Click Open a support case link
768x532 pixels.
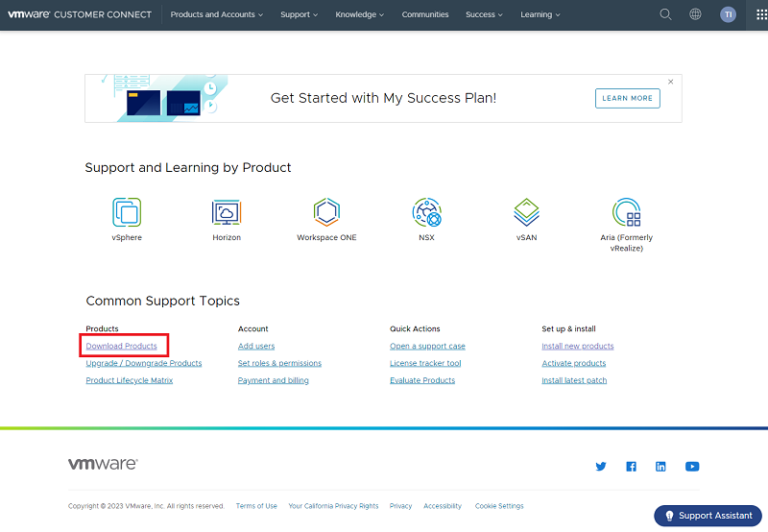(x=427, y=346)
